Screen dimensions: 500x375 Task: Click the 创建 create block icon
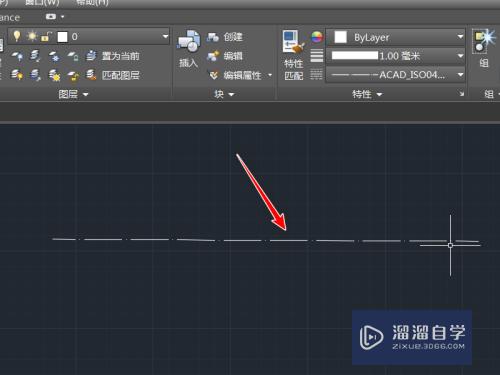(212, 37)
